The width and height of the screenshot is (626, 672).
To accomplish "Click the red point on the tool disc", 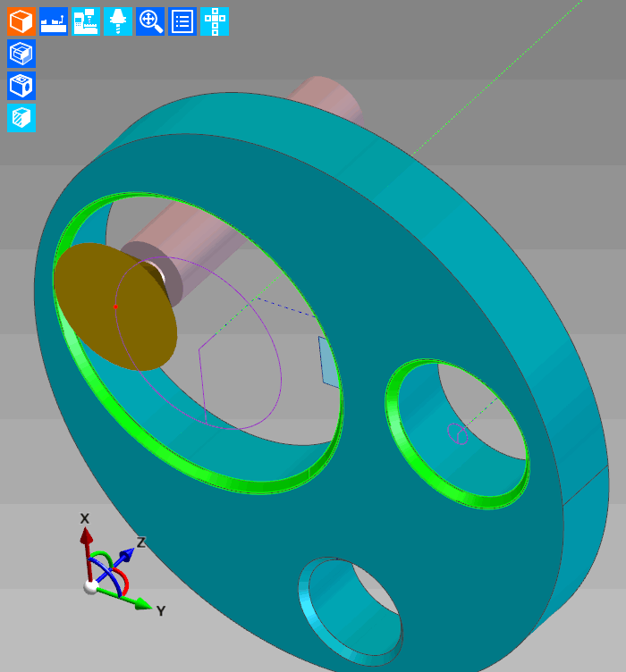I will click(115, 307).
